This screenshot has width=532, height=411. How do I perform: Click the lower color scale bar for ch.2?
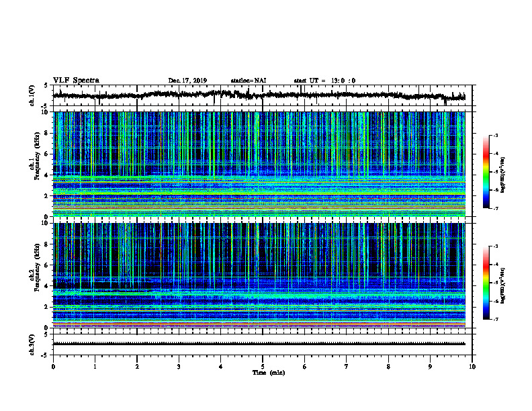(486, 283)
